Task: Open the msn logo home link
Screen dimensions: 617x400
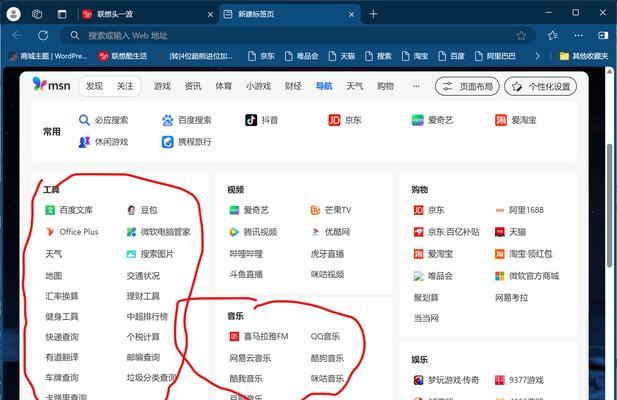Action: coord(52,84)
